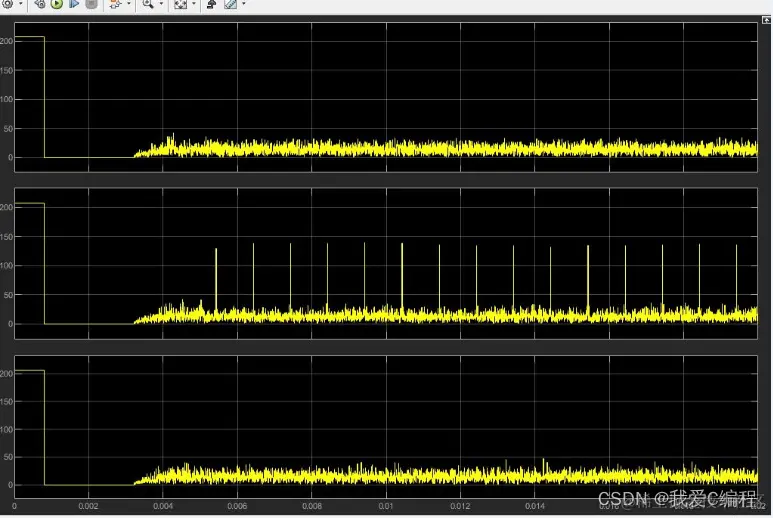The width and height of the screenshot is (773, 518).
Task: Select the zoom magnifier tool
Action: click(148, 4)
